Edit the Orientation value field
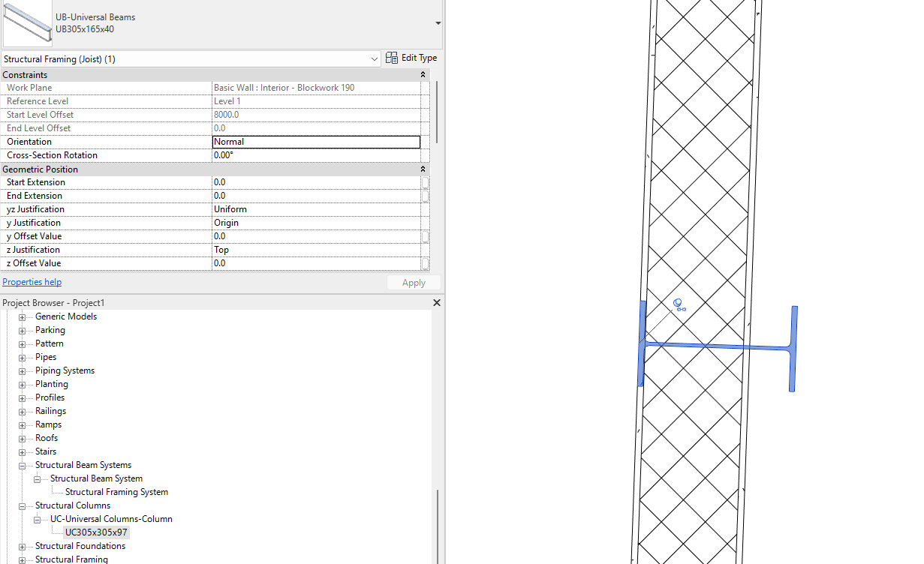The height and width of the screenshot is (564, 924). tap(315, 141)
